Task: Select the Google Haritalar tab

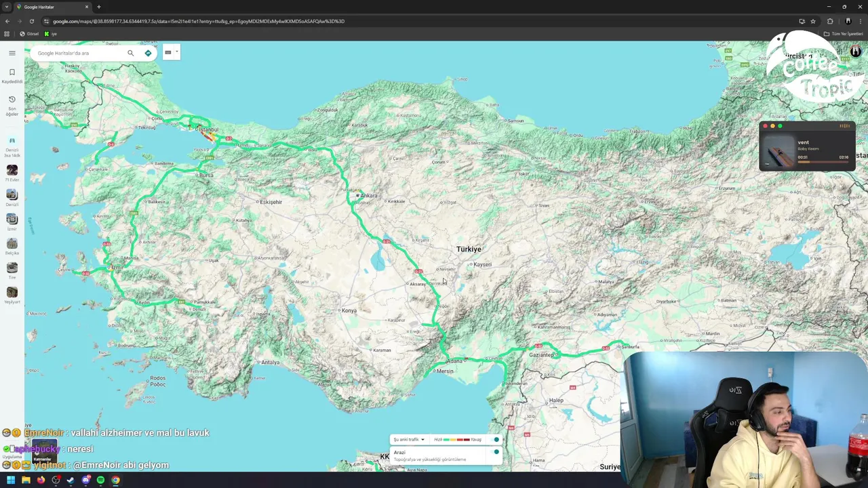Action: [53, 7]
